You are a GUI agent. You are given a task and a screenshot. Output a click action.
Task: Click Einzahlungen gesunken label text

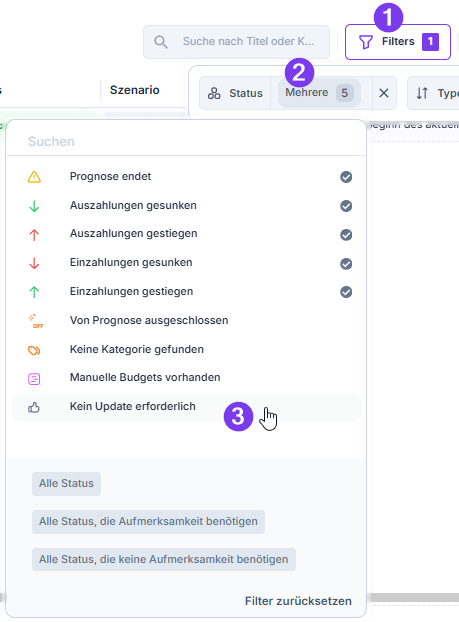(x=131, y=262)
